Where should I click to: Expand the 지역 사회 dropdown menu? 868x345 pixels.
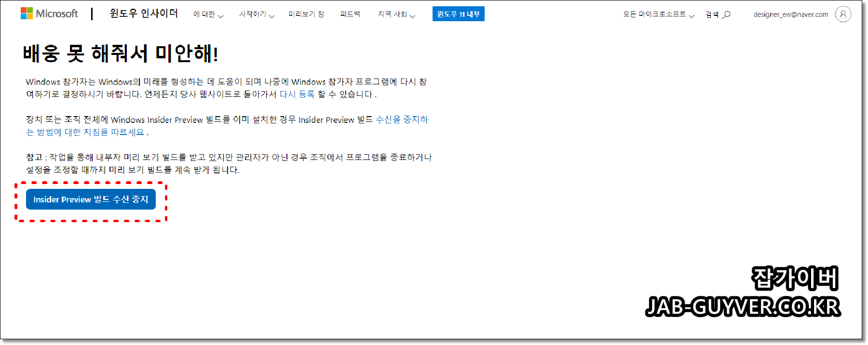point(396,14)
